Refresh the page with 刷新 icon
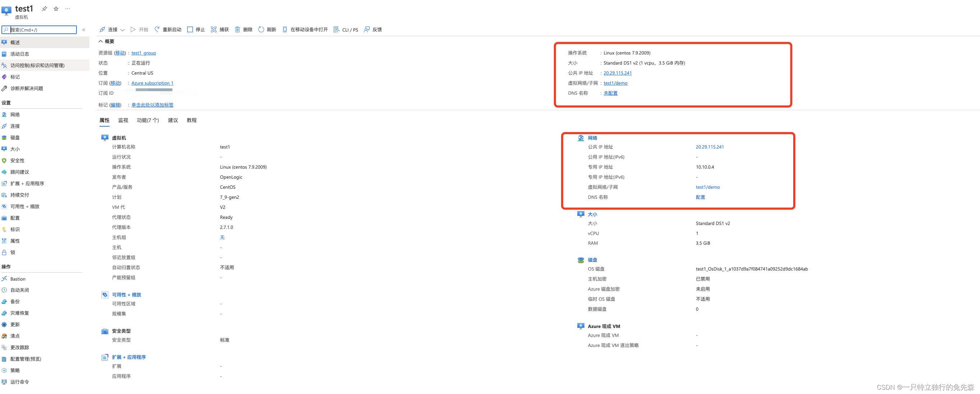This screenshot has width=980, height=394. (x=261, y=29)
